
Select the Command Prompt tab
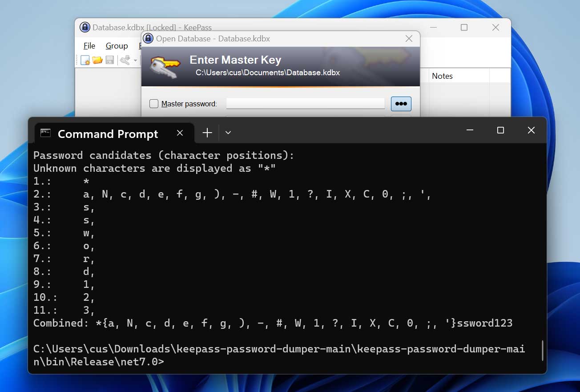click(x=108, y=134)
